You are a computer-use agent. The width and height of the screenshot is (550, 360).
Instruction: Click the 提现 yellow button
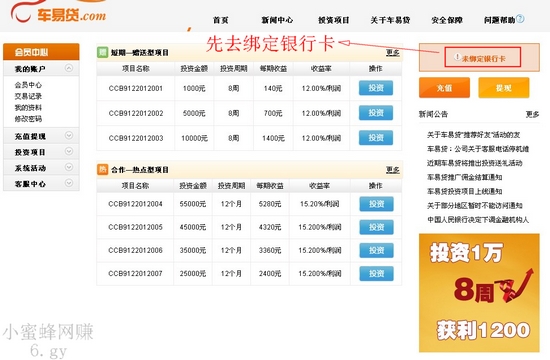pos(504,88)
